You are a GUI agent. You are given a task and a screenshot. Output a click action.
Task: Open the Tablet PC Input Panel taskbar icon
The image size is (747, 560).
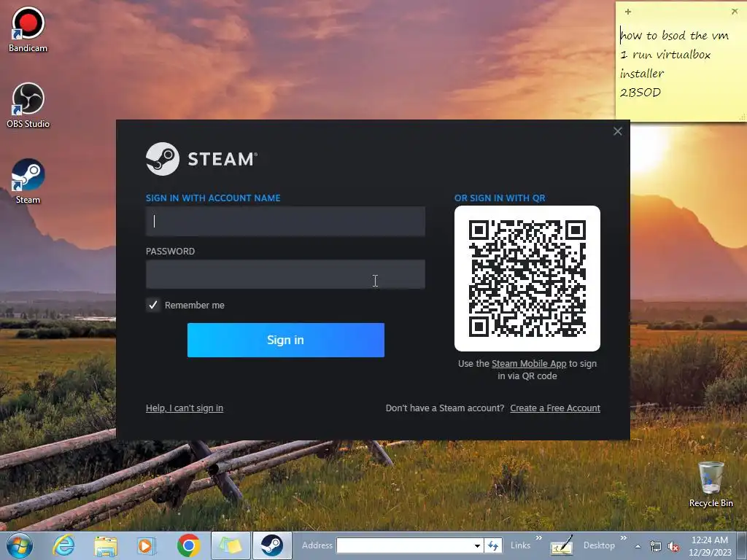562,545
